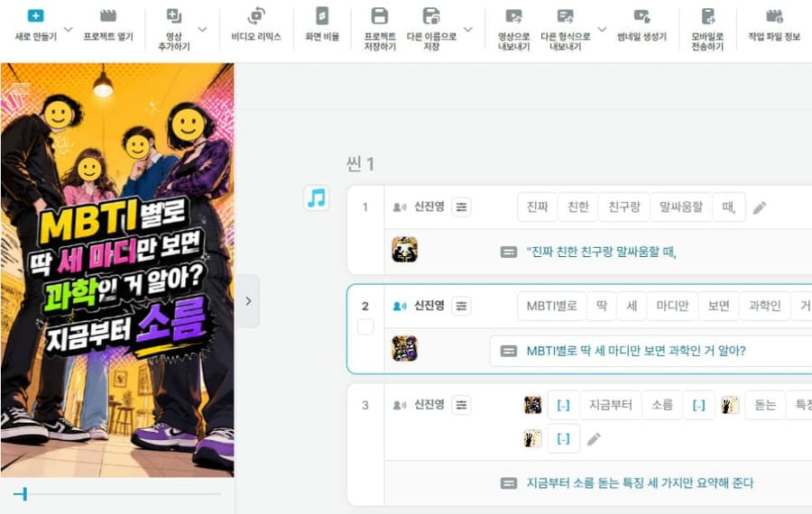The height and width of the screenshot is (514, 812).
Task: Collapse the preview panel with the chevron arrow
Action: pos(249,301)
